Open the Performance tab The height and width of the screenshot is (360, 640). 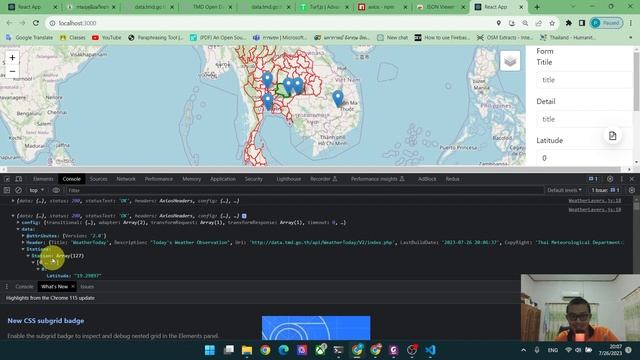158,179
